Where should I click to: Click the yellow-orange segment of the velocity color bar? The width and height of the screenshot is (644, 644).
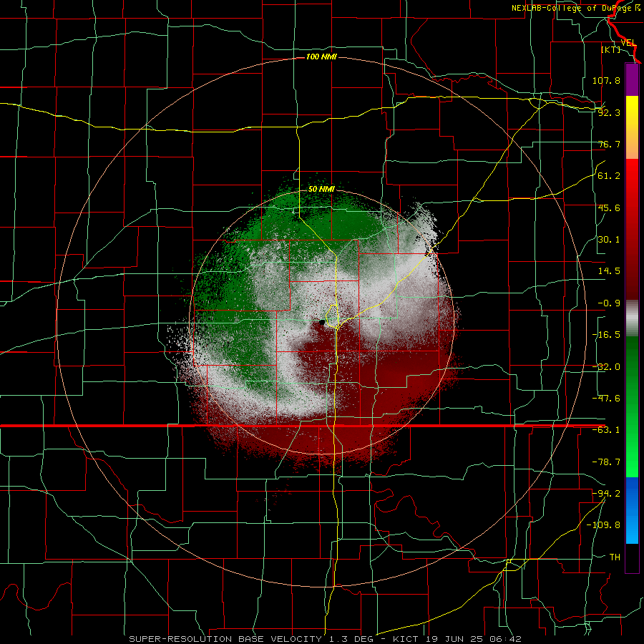click(x=632, y=127)
